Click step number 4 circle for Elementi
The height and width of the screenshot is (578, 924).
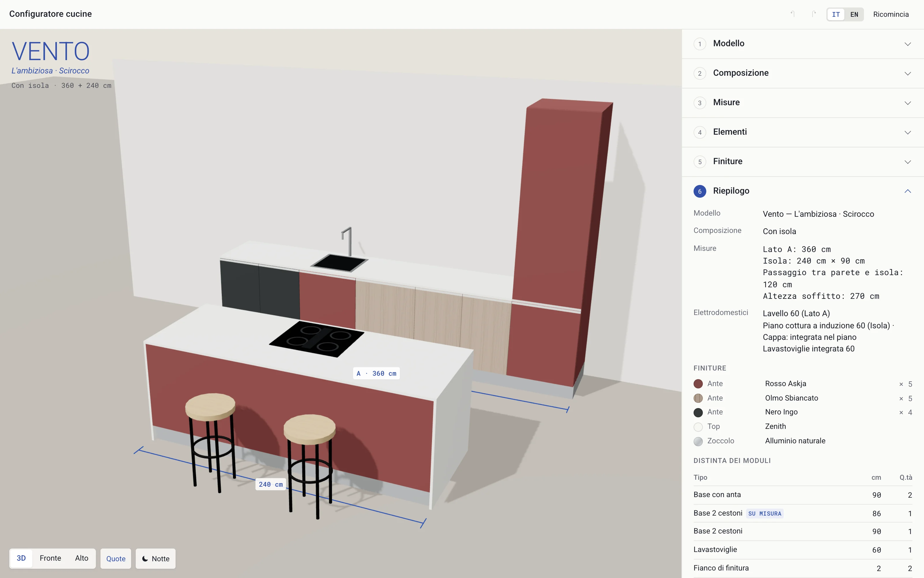pos(699,132)
